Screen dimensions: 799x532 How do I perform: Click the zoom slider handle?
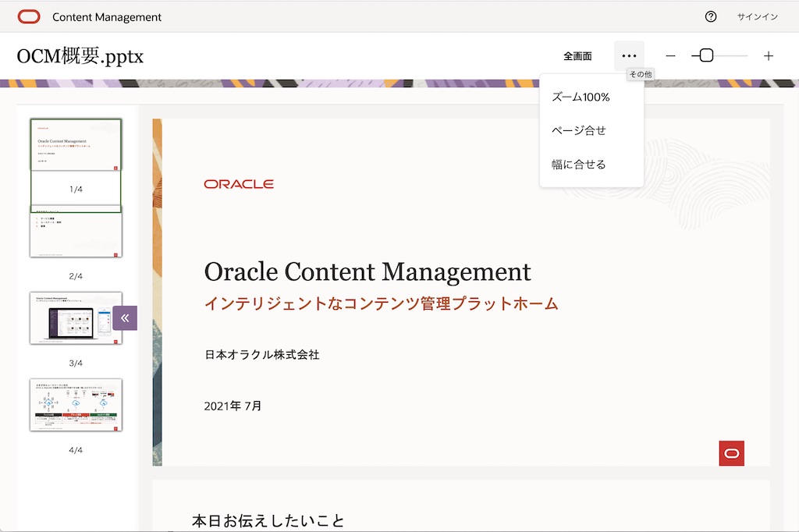click(705, 56)
